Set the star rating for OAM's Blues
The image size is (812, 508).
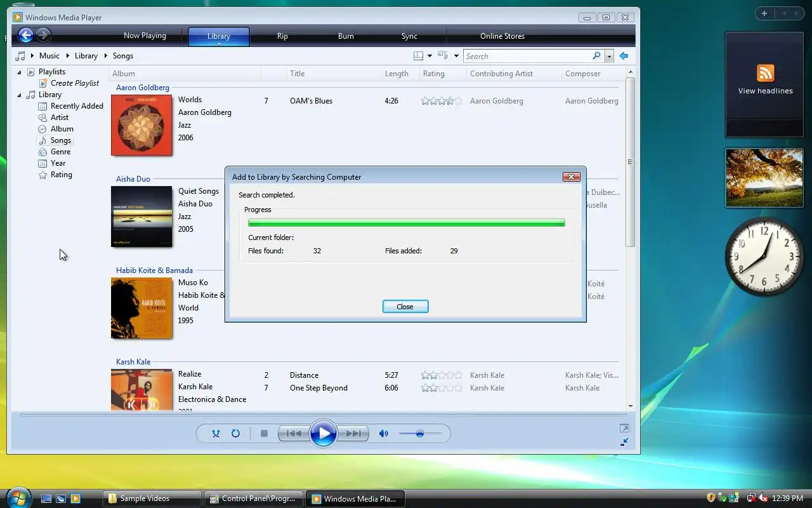point(442,101)
